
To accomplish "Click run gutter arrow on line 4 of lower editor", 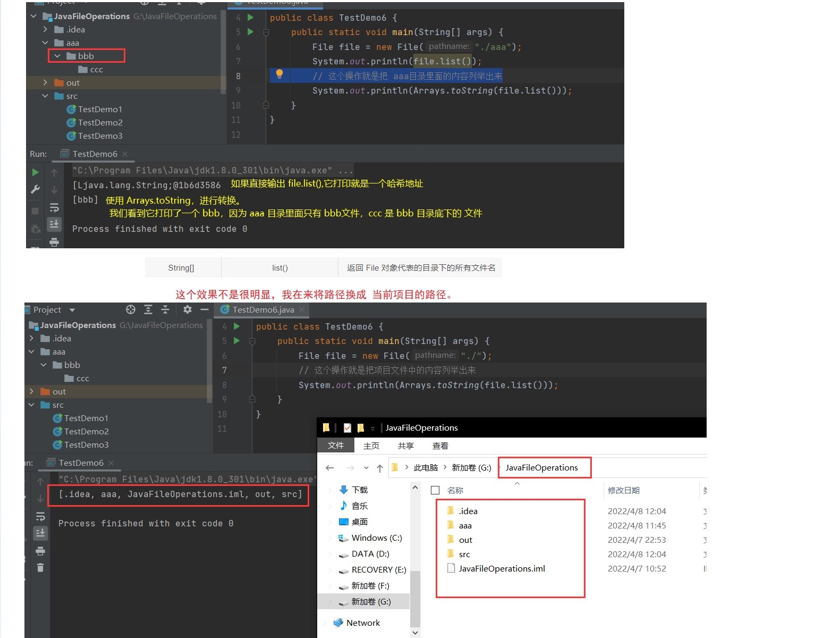I will pos(237,326).
